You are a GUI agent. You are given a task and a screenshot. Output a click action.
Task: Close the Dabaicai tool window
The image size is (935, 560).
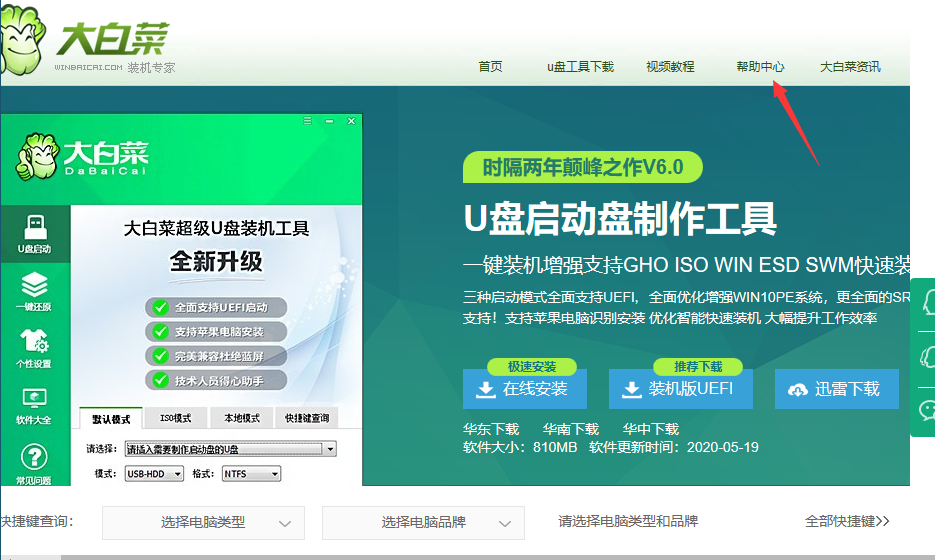[x=351, y=121]
